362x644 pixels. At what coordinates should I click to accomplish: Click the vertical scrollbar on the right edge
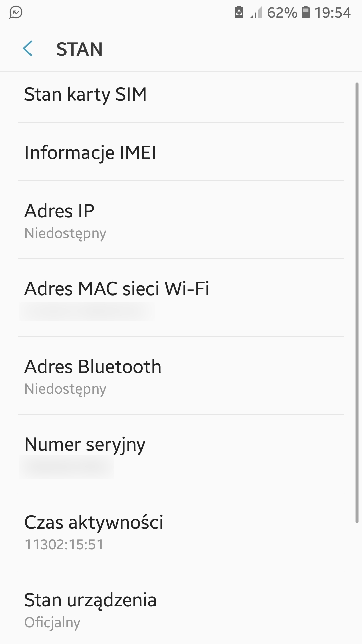coord(357,302)
